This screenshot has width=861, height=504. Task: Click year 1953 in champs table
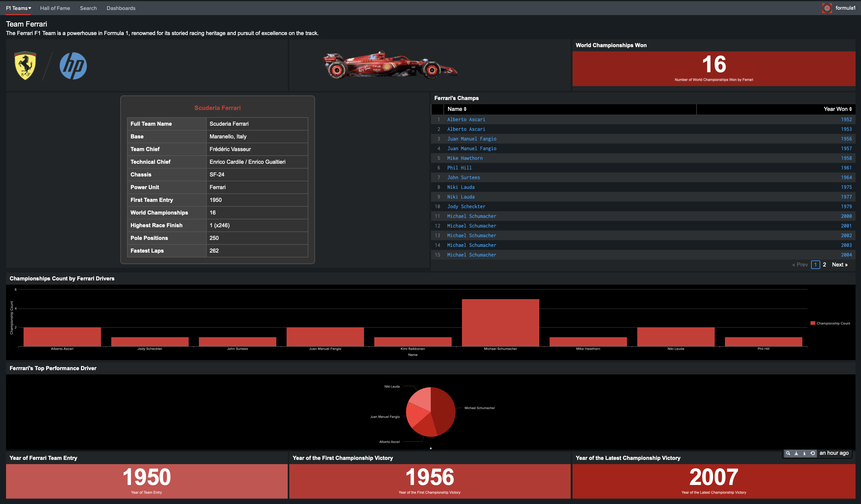pos(846,129)
